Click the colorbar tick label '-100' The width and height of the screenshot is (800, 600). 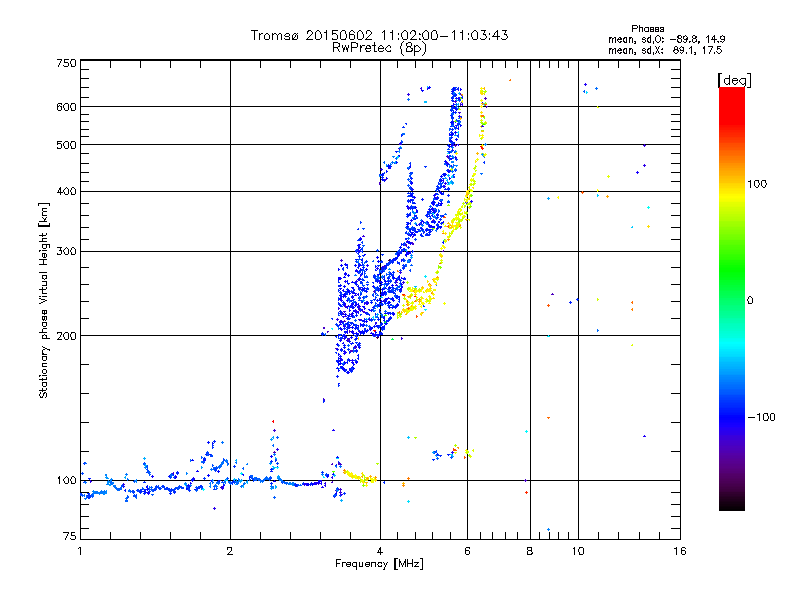761,417
